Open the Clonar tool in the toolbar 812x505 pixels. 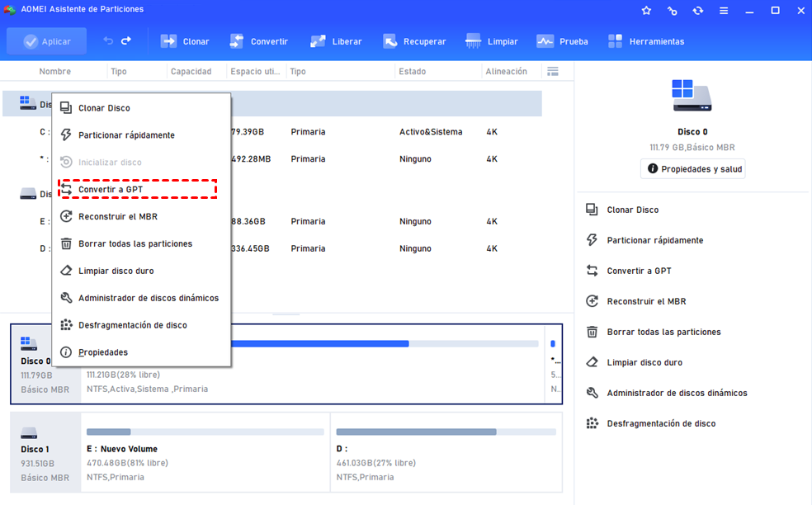tap(185, 41)
